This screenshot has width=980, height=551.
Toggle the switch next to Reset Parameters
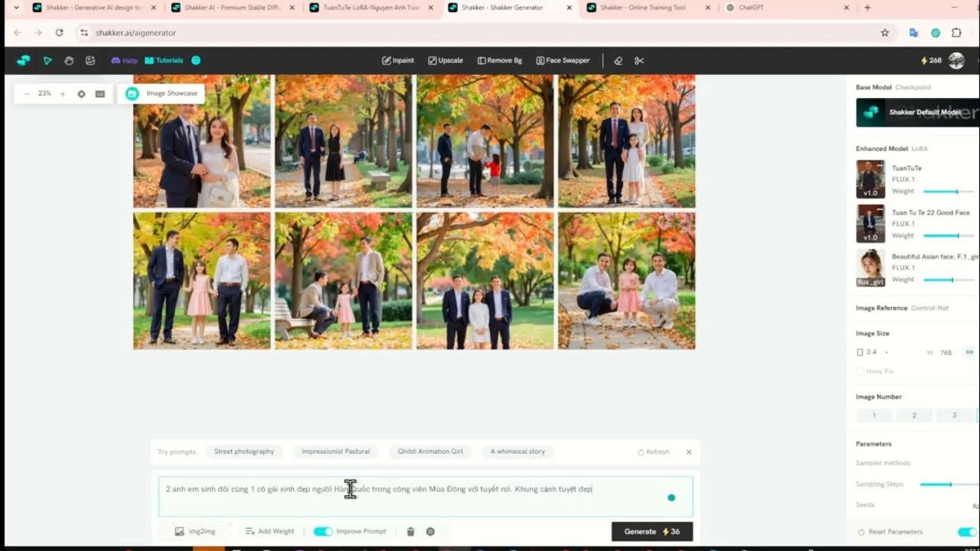coord(967,532)
